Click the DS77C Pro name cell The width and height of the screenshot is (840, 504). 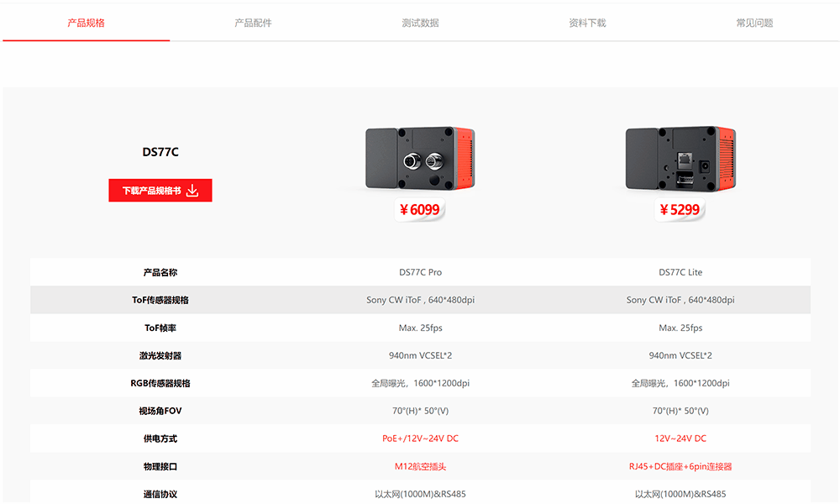point(420,272)
